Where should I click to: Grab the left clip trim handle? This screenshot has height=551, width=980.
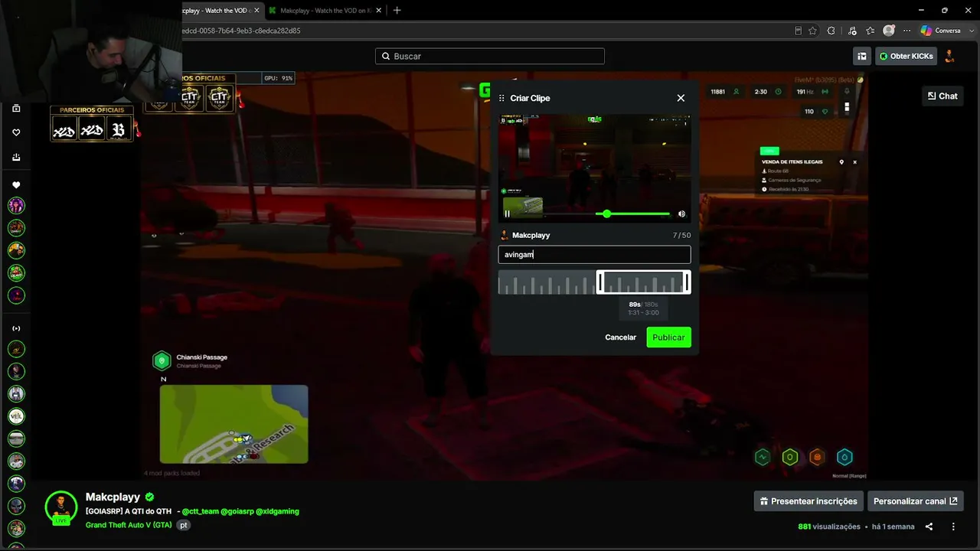click(600, 282)
